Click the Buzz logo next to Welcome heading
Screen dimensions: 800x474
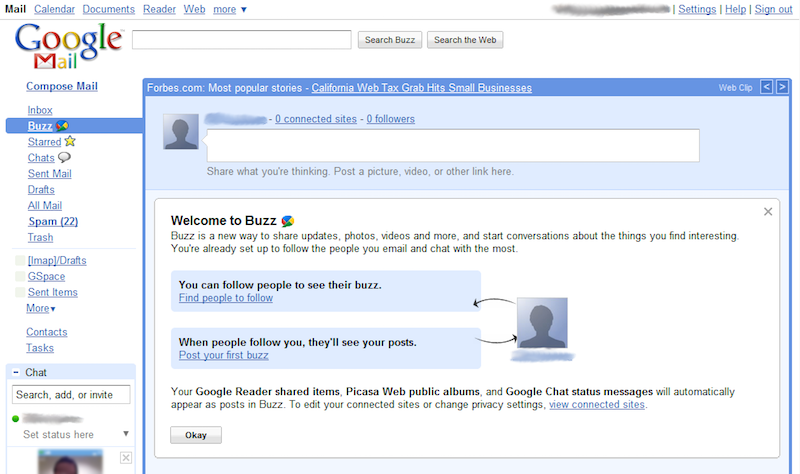[288, 221]
